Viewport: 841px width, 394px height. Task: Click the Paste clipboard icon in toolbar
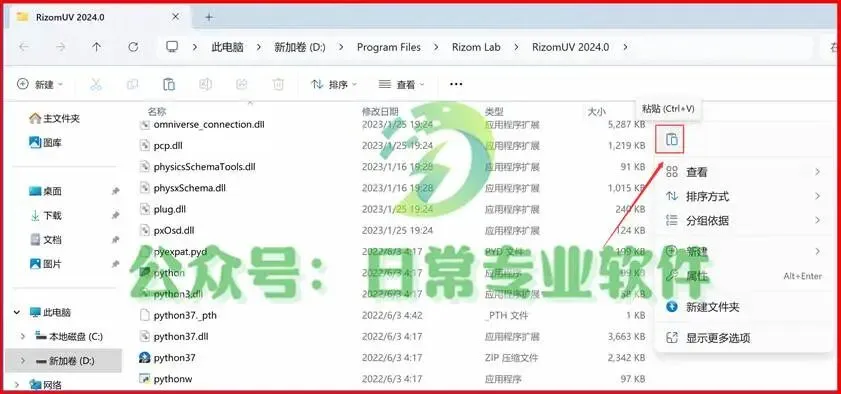168,84
